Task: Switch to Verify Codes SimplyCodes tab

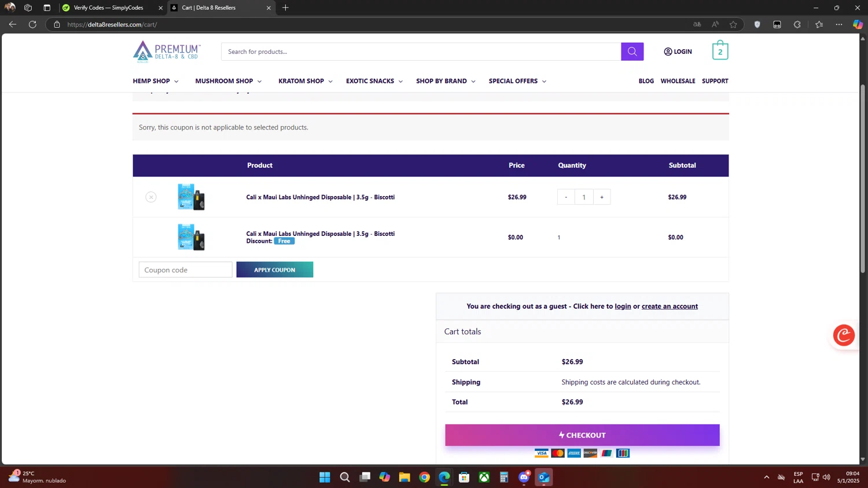Action: click(x=113, y=8)
